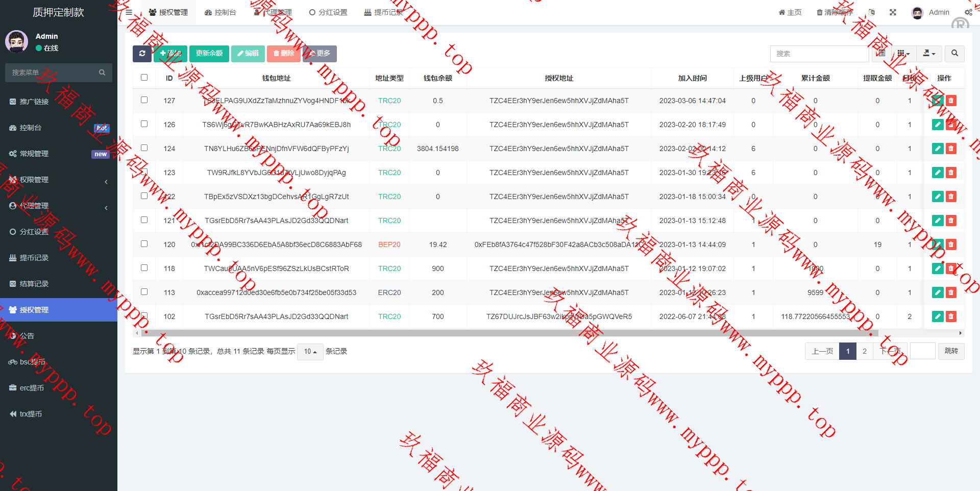
Task: Open the export data dropdown
Action: click(929, 54)
